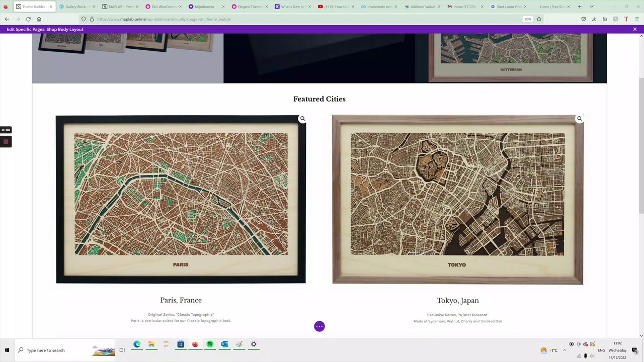
Task: Bookmark this page with the star icon
Action: [539, 19]
